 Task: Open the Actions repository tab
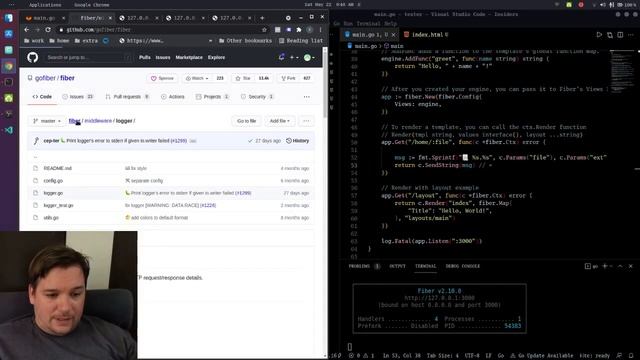pos(173,97)
